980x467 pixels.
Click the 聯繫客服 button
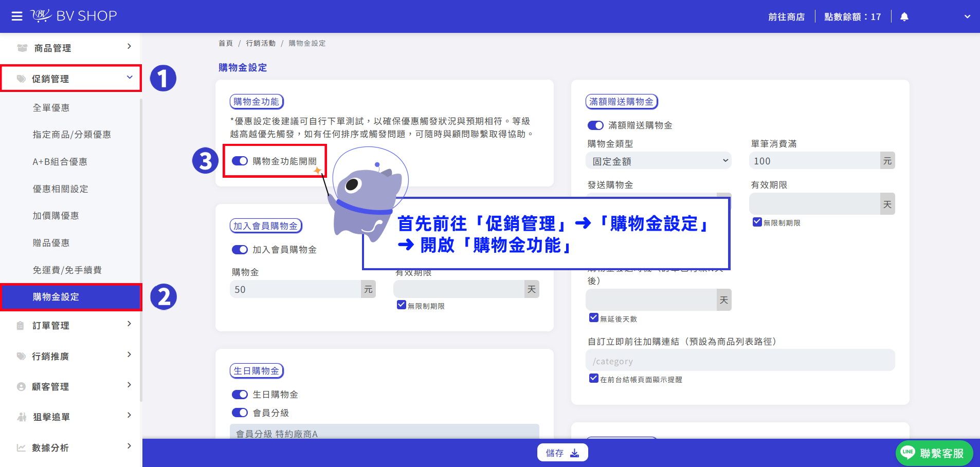934,453
